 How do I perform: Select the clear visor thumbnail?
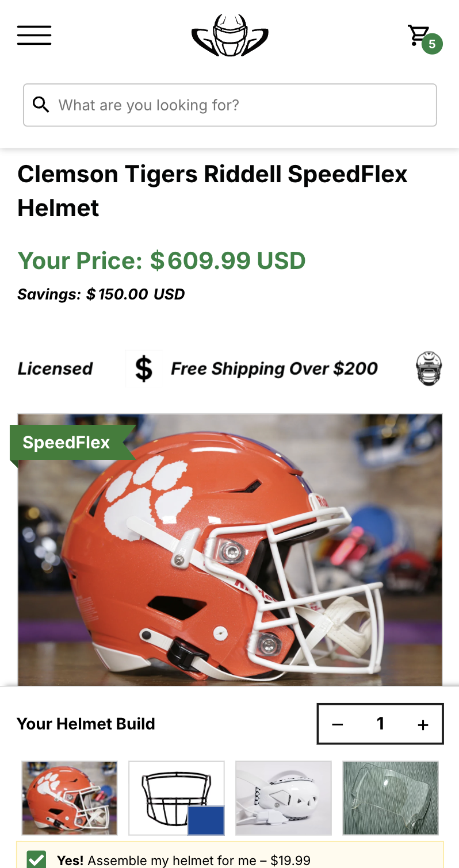(391, 798)
